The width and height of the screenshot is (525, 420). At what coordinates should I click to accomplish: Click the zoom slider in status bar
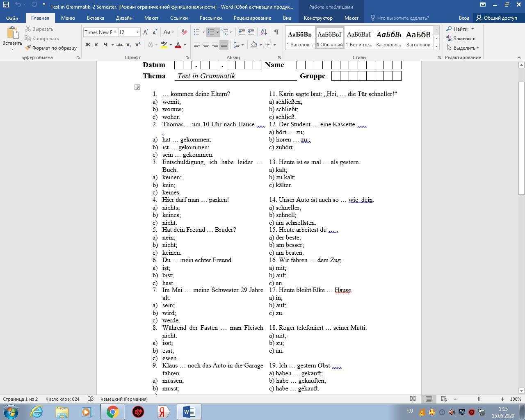tap(478, 399)
